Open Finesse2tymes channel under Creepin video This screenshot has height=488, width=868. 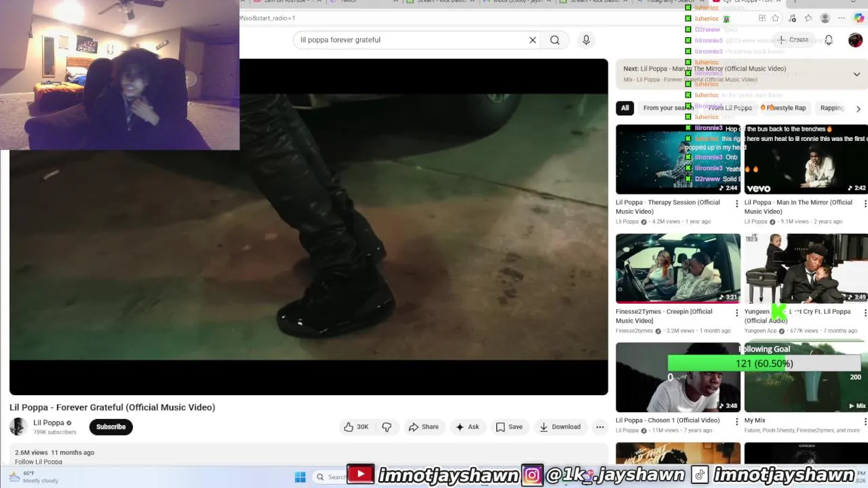(634, 331)
